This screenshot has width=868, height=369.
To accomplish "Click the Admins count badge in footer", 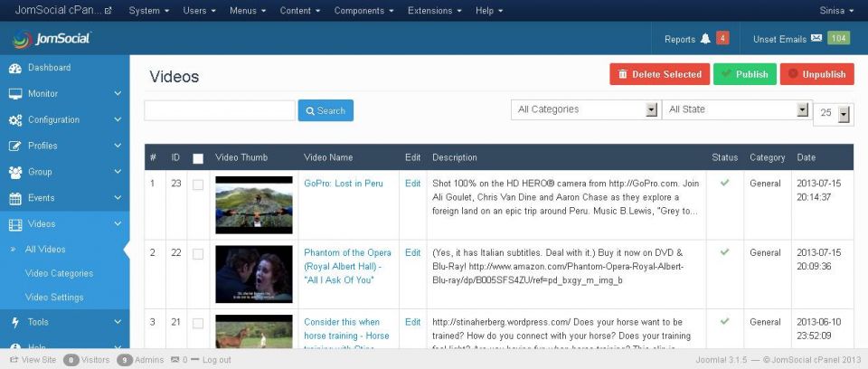I will click(x=125, y=360).
